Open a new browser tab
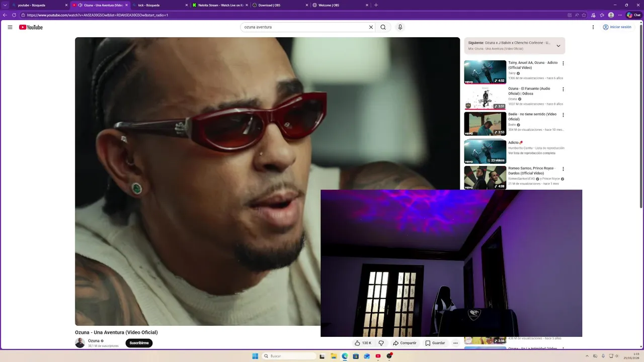 point(376,5)
